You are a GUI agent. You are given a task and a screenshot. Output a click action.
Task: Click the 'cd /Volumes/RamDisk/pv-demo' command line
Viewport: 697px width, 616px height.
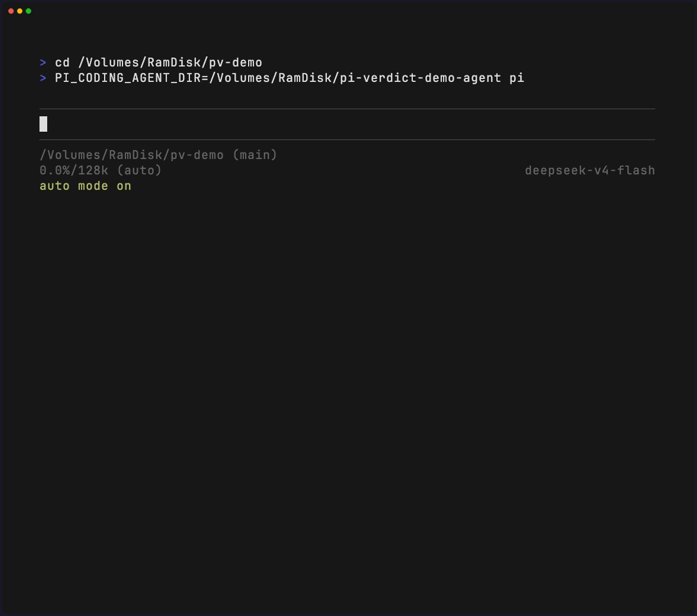pyautogui.click(x=159, y=62)
